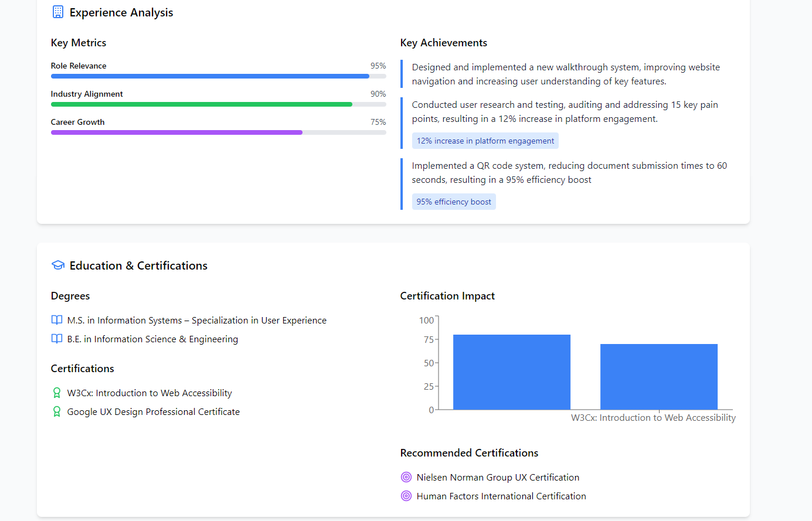Click the 95% value for Role Relevance
The image size is (812, 521).
[378, 66]
